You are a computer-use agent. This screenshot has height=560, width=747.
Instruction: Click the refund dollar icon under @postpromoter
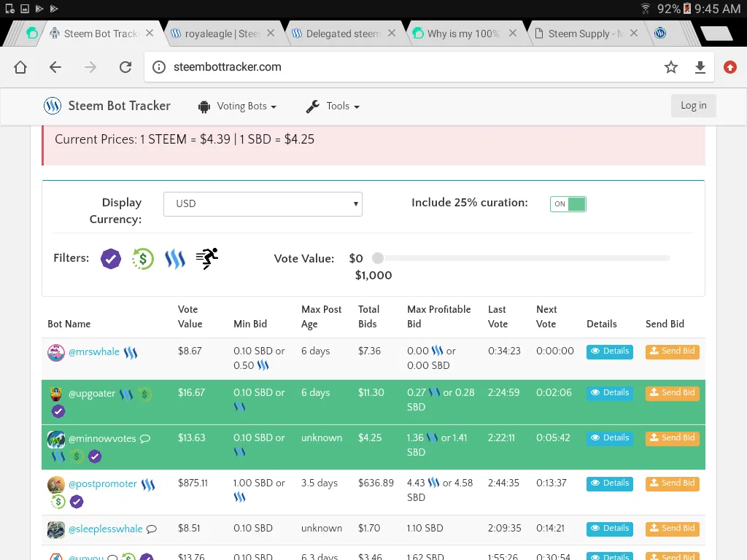click(58, 502)
